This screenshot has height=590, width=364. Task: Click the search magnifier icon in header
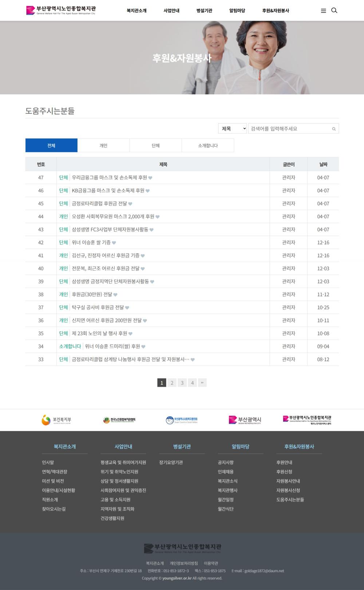(x=334, y=11)
